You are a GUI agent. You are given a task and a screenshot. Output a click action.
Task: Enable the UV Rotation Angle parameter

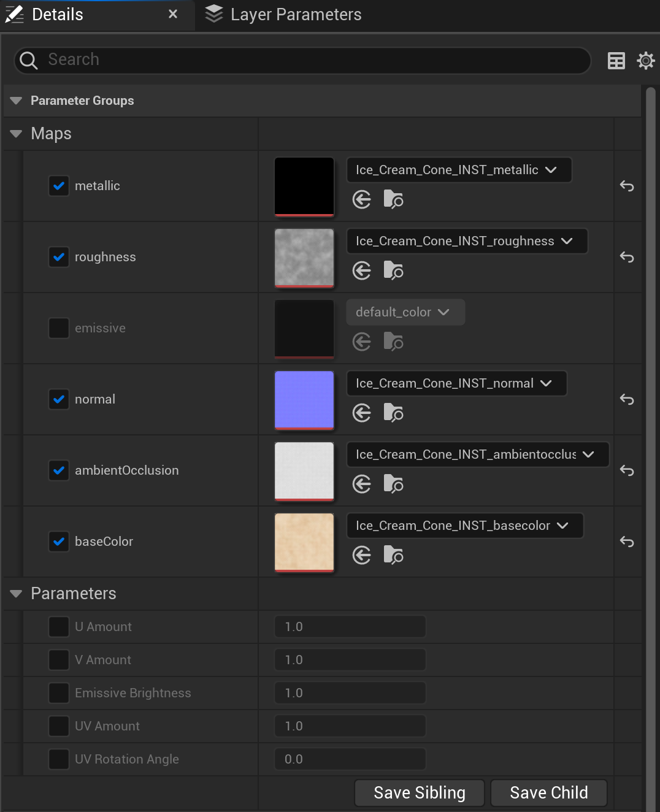coord(58,759)
